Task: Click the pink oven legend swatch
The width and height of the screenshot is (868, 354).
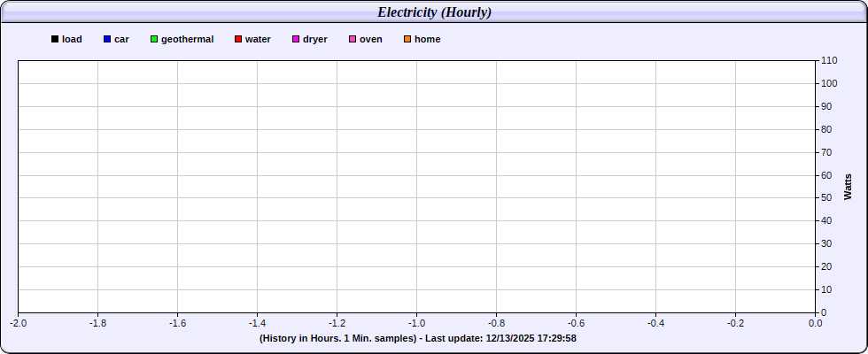Action: click(353, 40)
